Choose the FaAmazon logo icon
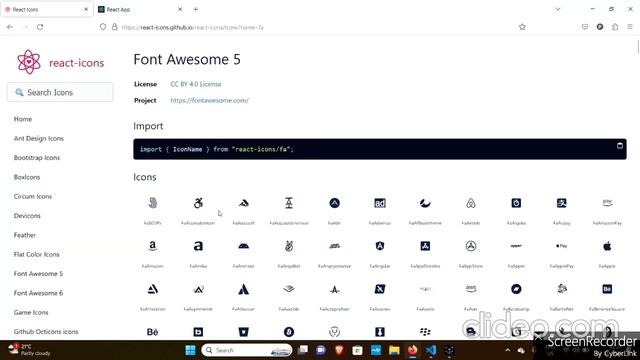This screenshot has height=360, width=640. click(153, 246)
